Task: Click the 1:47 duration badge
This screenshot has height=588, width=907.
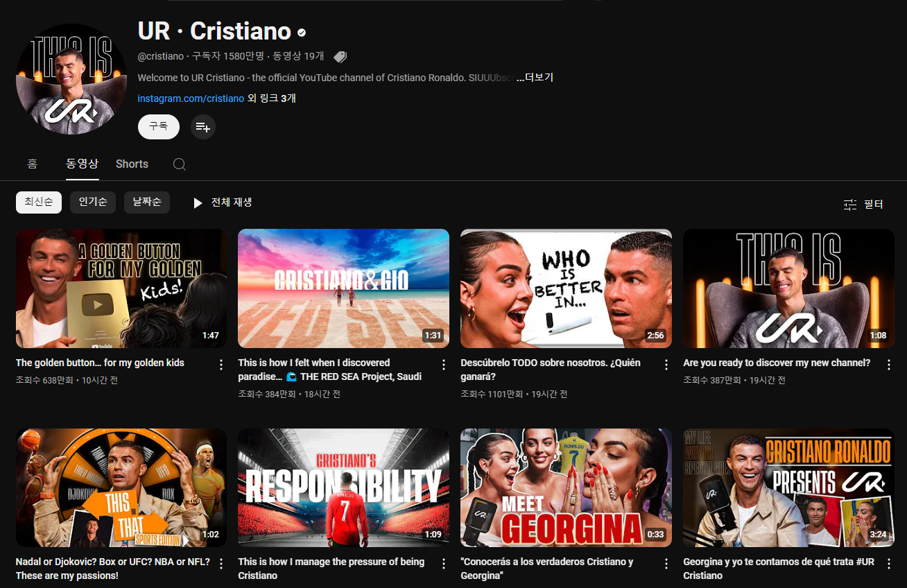Action: (x=210, y=336)
